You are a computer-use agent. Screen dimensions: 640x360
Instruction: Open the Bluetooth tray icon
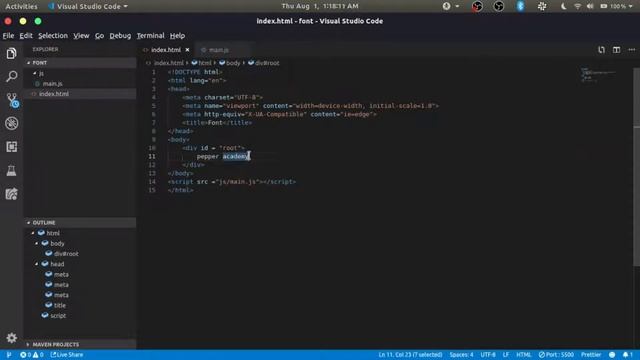coord(520,6)
